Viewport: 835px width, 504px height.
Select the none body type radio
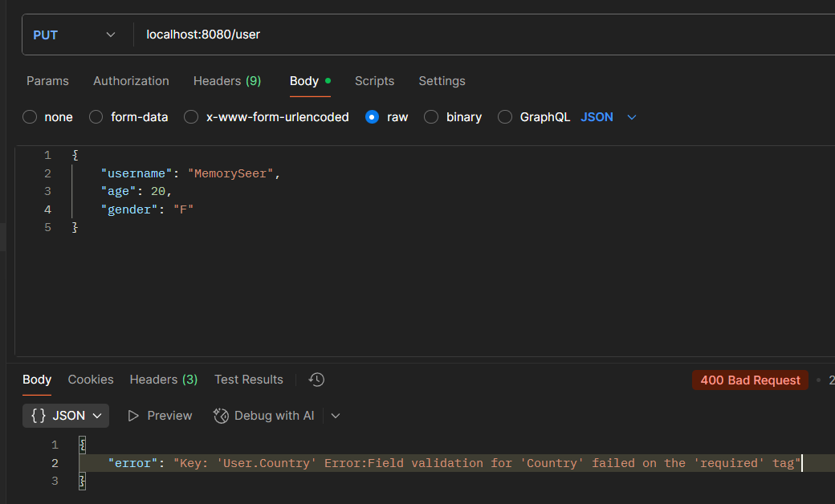coord(31,117)
